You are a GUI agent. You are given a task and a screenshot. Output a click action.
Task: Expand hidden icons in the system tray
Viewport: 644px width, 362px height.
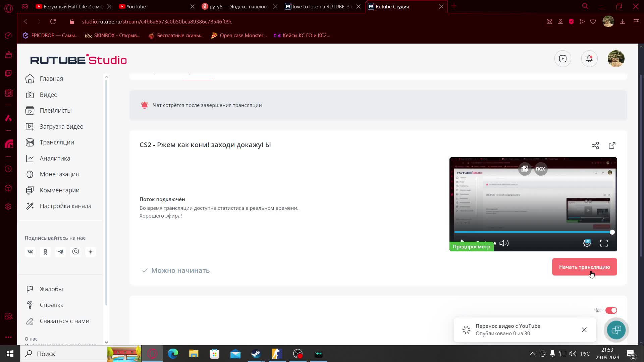[533, 354]
